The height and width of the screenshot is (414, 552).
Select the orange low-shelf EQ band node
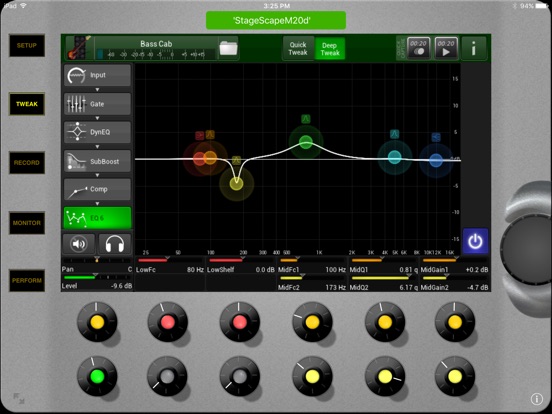211,158
